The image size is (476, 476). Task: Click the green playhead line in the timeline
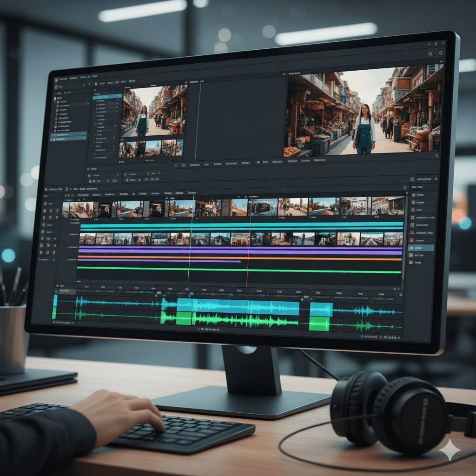coord(190,240)
